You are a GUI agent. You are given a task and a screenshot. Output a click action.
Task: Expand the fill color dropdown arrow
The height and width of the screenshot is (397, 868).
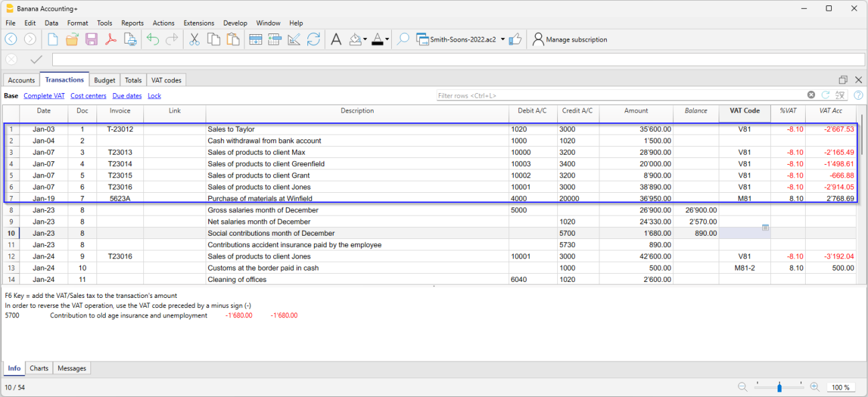pos(365,39)
